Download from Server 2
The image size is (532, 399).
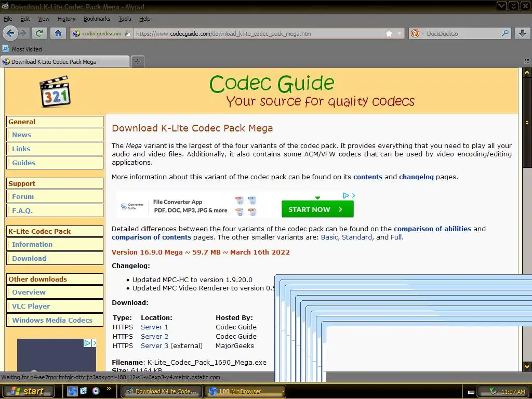click(154, 336)
